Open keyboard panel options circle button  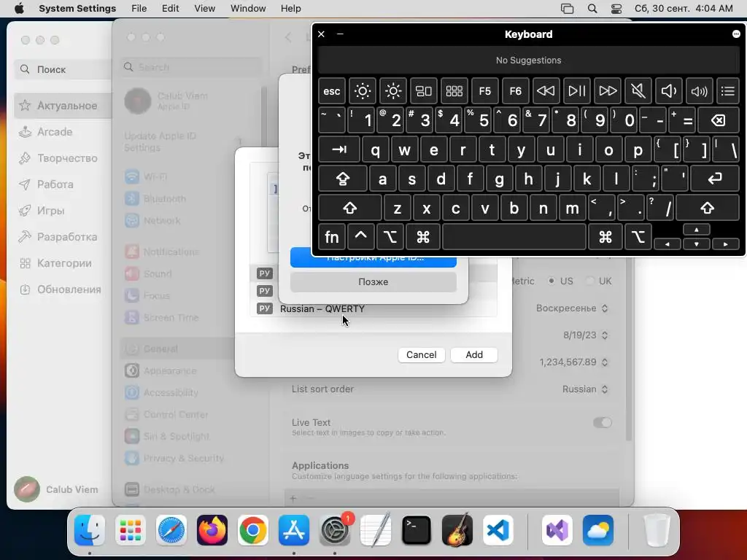pos(736,34)
